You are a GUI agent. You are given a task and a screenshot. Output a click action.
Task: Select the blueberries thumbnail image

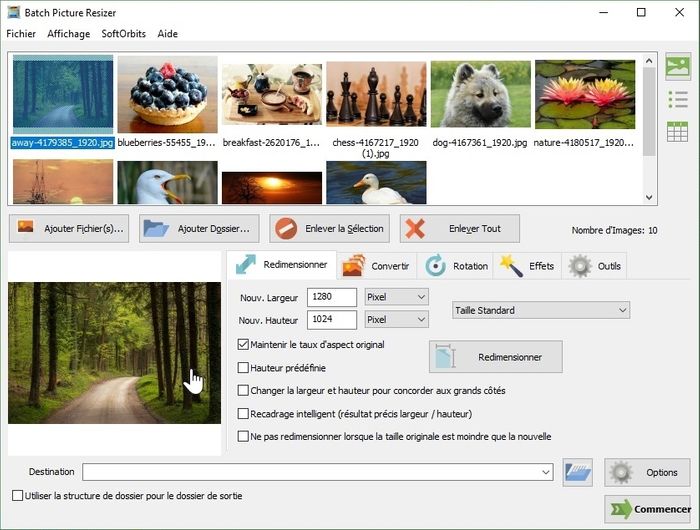tap(167, 96)
